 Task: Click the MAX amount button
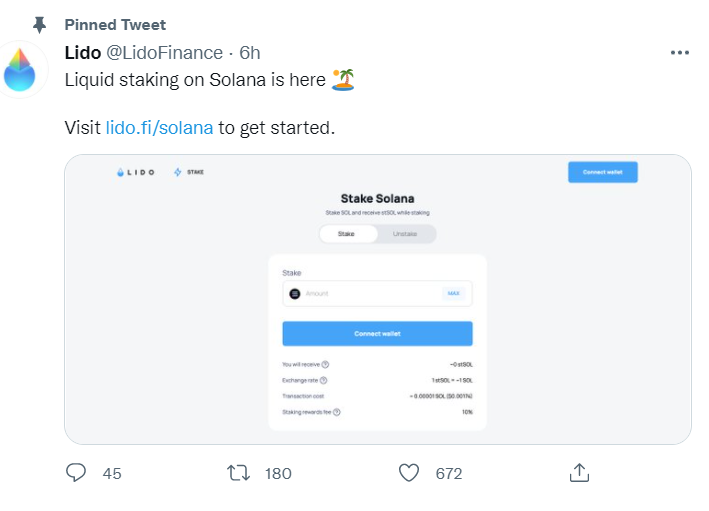(x=454, y=293)
